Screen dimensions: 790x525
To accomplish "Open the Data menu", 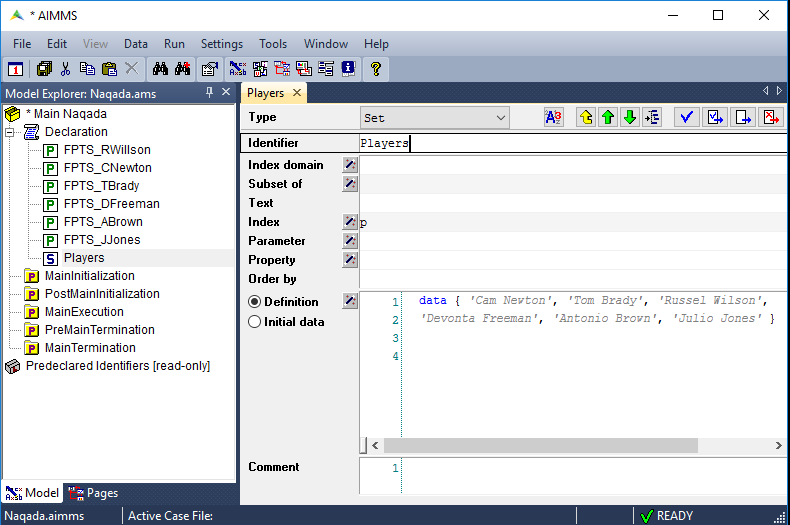I will point(136,44).
